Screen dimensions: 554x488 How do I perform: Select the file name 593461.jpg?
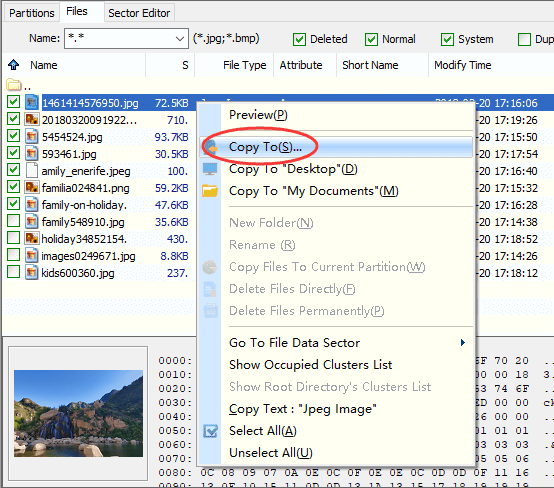[69, 154]
